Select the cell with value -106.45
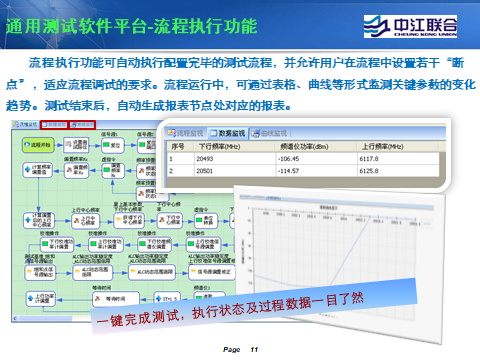This screenshot has width=480, height=360. 317,159
